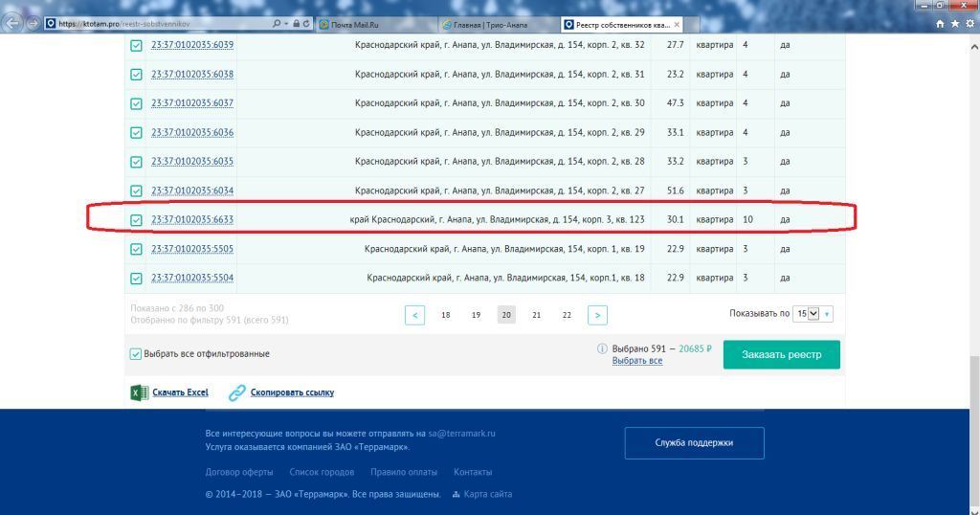The height and width of the screenshot is (515, 980).
Task: Refresh the page with the reload icon
Action: pos(306,24)
